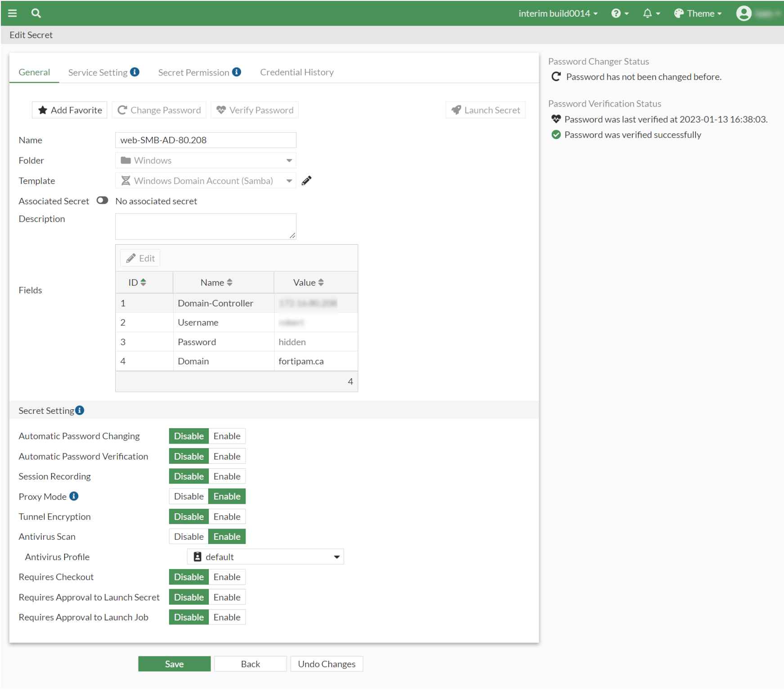Save the secret changes
The height and width of the screenshot is (691, 784).
pos(174,664)
